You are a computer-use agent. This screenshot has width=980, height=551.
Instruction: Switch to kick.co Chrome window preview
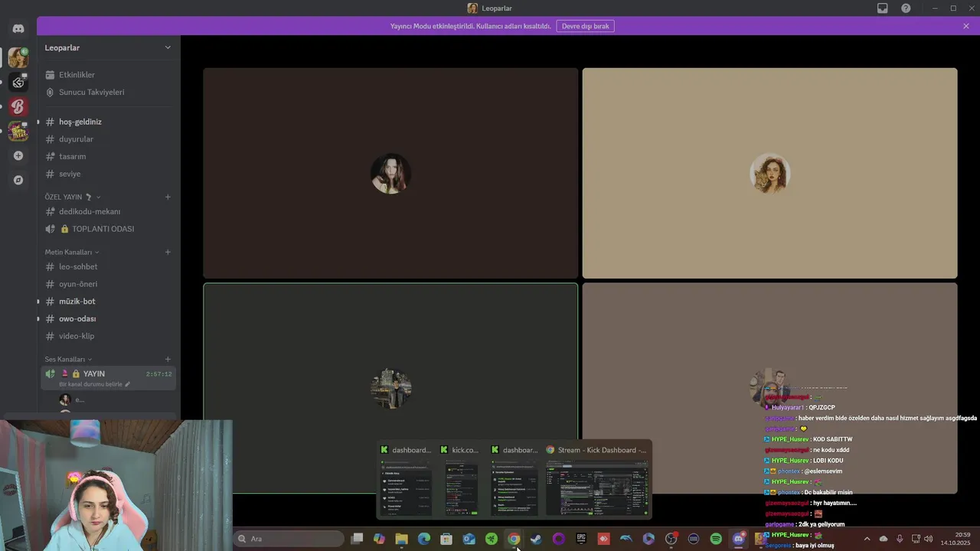tap(462, 480)
